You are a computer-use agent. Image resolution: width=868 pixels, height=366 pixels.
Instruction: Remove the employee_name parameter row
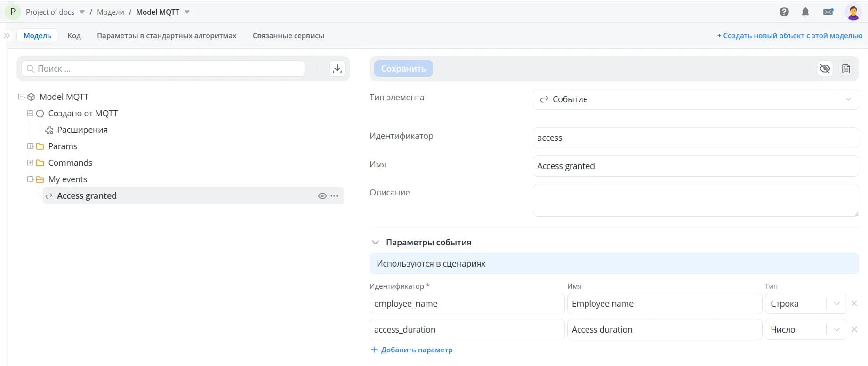click(854, 303)
